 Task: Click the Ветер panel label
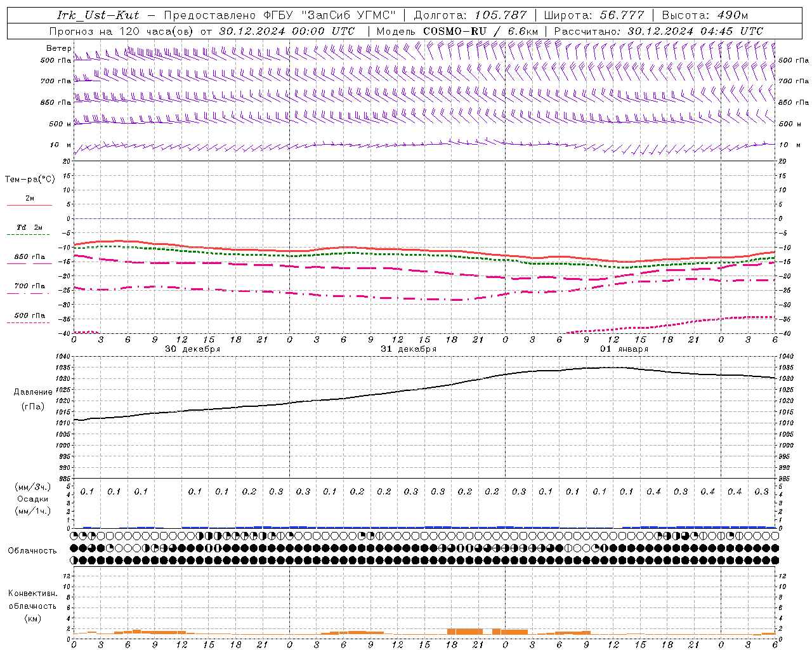click(58, 48)
